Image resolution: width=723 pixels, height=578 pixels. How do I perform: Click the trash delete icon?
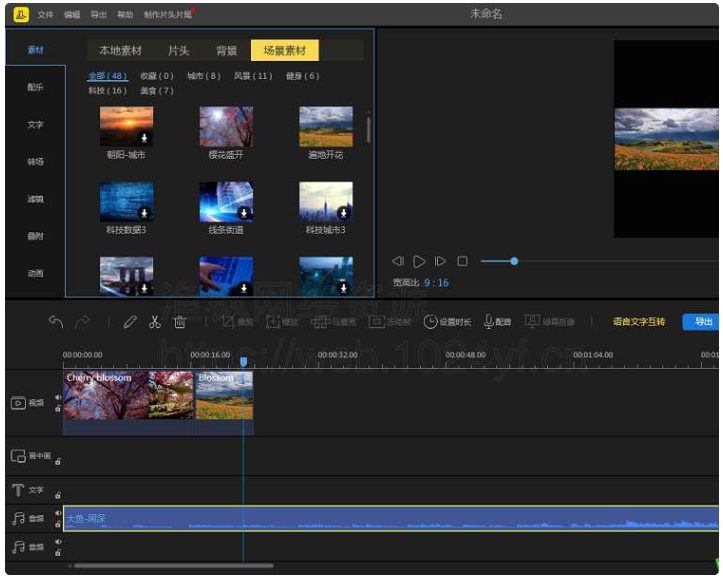[180, 322]
